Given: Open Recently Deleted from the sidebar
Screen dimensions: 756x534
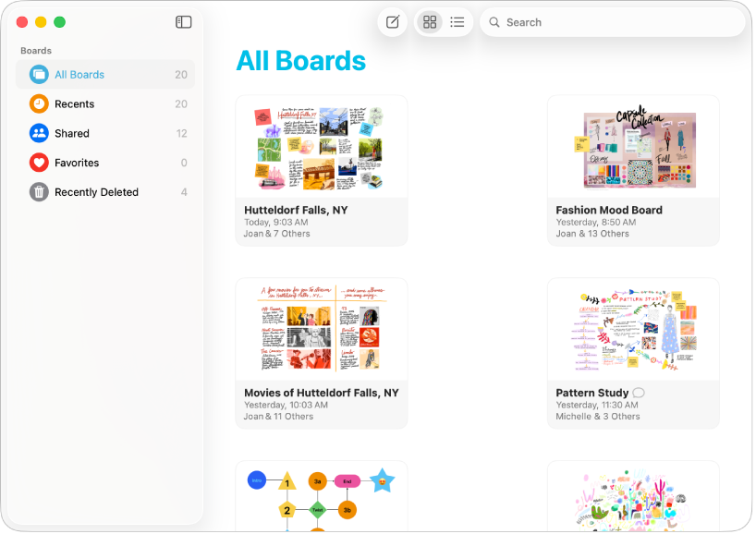Looking at the screenshot, I should pos(97,192).
